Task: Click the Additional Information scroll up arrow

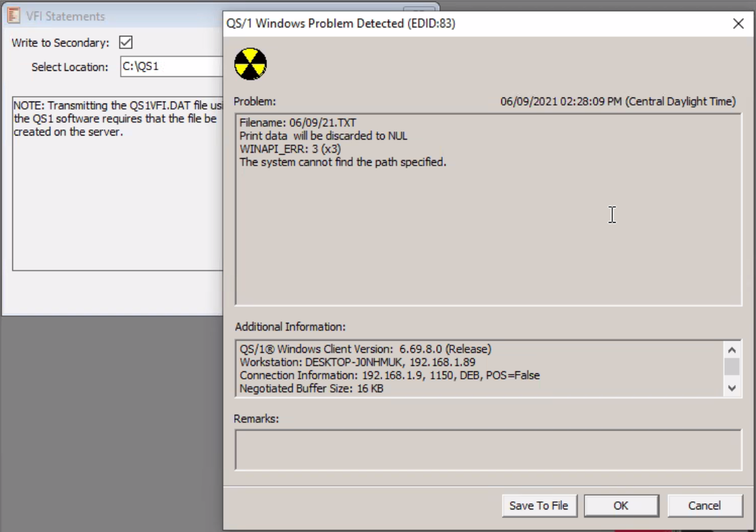Action: point(732,349)
